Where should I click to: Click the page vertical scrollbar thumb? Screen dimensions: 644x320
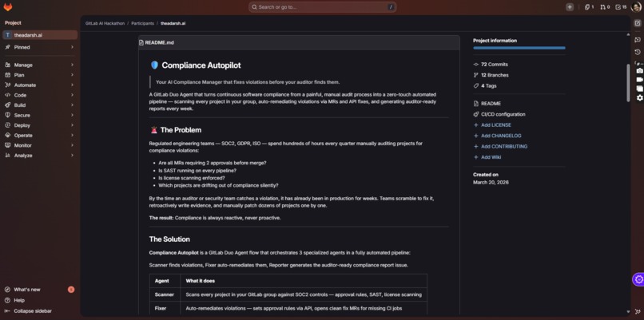pos(628,83)
